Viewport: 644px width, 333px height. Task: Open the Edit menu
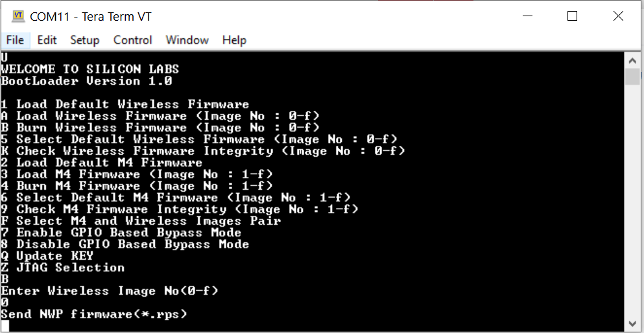click(47, 40)
